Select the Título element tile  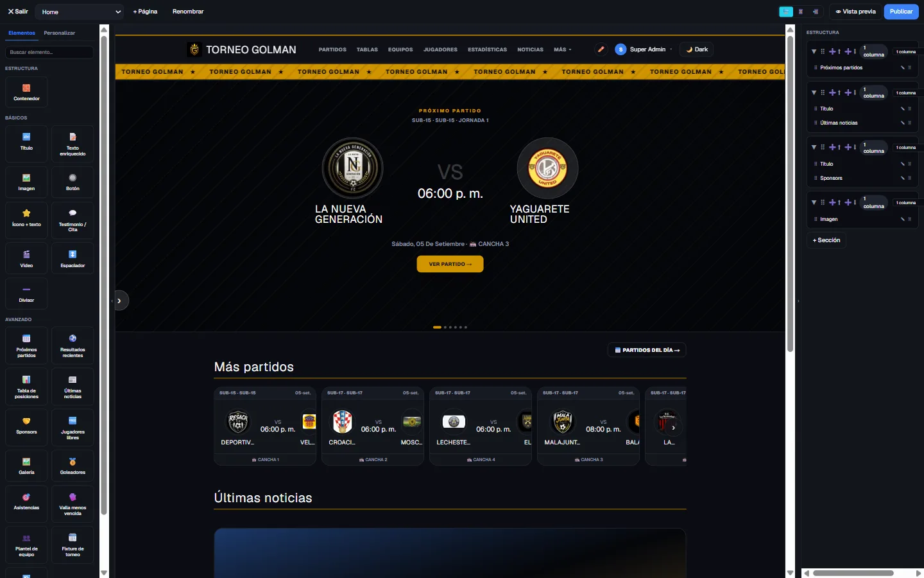click(26, 143)
